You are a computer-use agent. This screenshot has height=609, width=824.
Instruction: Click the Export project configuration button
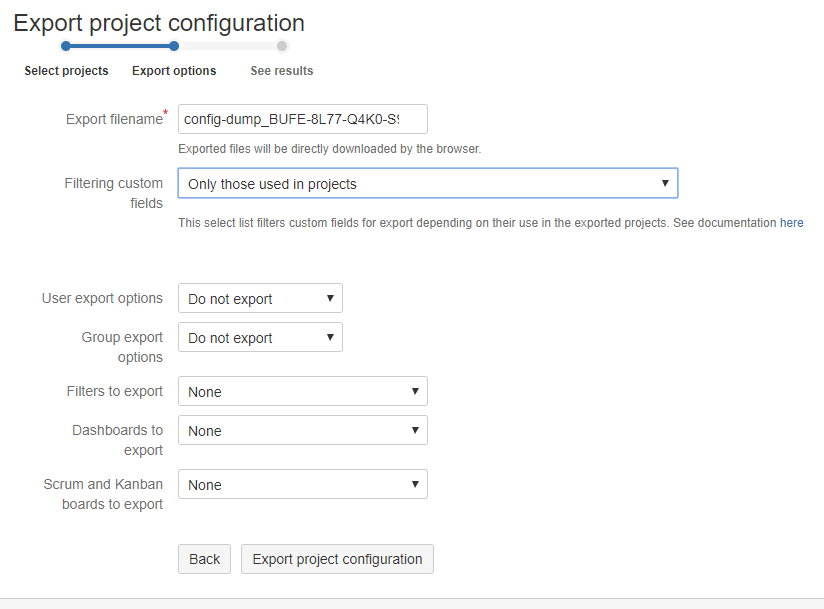point(337,559)
